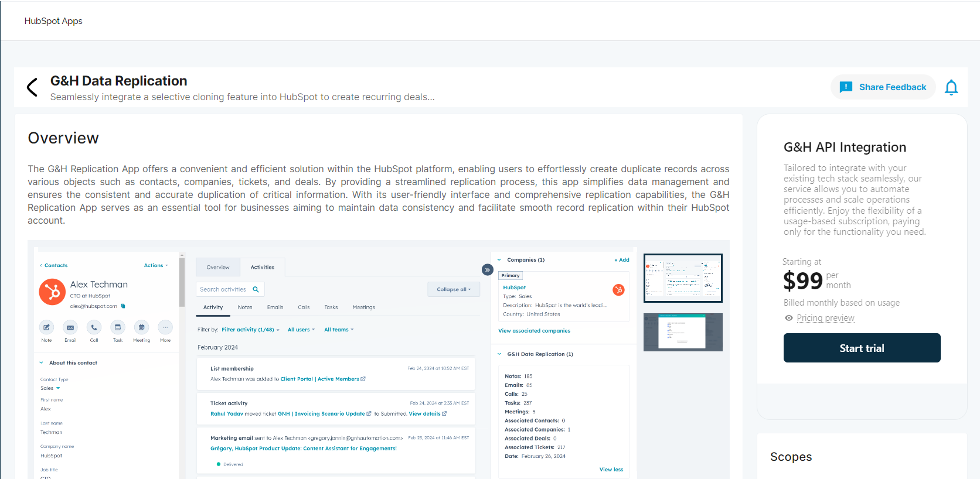980x479 pixels.
Task: Collapse the About this contact section
Action: pos(42,363)
